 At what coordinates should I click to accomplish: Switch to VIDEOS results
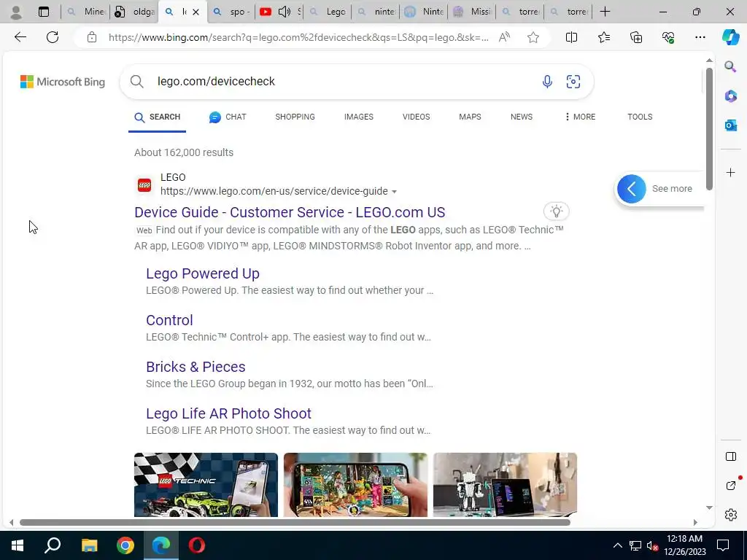[x=416, y=117]
